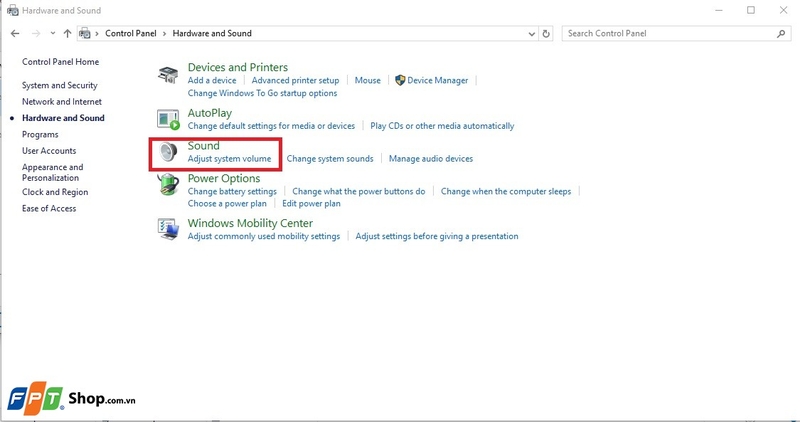This screenshot has width=800, height=422.
Task: Open Advanced printer setup
Action: pyautogui.click(x=295, y=80)
